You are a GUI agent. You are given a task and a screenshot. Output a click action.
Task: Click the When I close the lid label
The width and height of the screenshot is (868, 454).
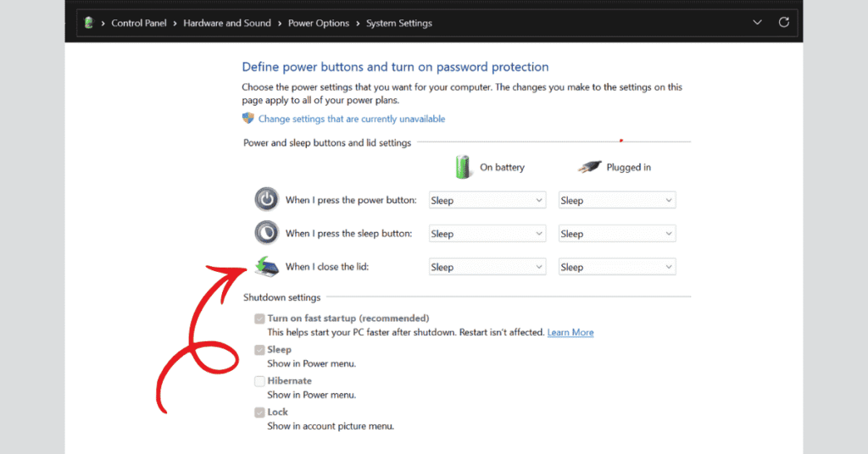click(326, 267)
